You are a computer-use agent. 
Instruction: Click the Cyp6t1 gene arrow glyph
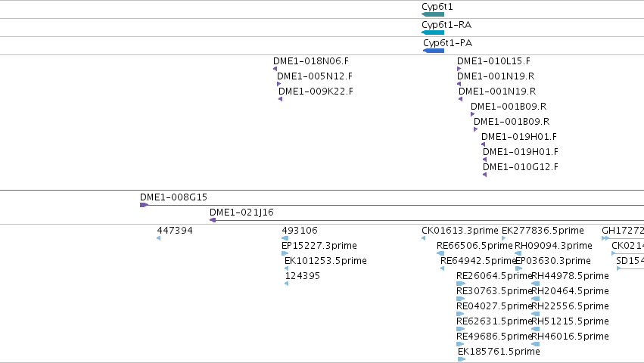click(433, 14)
